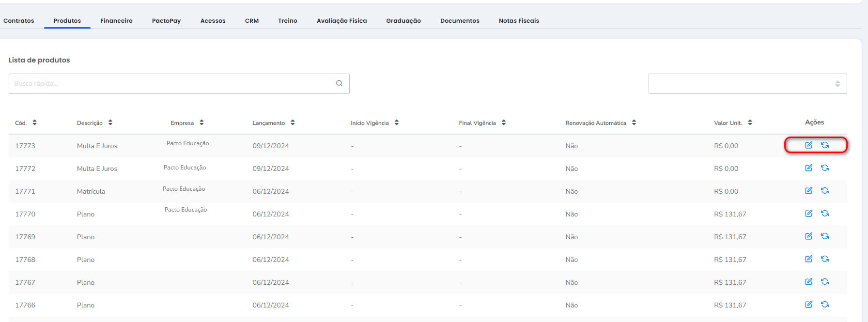868x322 pixels.
Task: Click the refresh icon for product 17773
Action: pos(825,145)
